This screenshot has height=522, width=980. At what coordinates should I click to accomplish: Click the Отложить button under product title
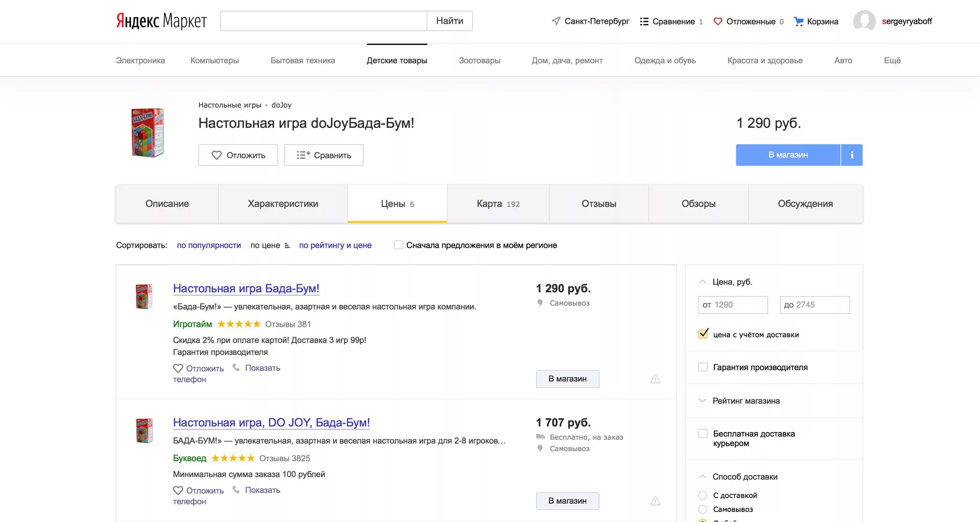(238, 155)
